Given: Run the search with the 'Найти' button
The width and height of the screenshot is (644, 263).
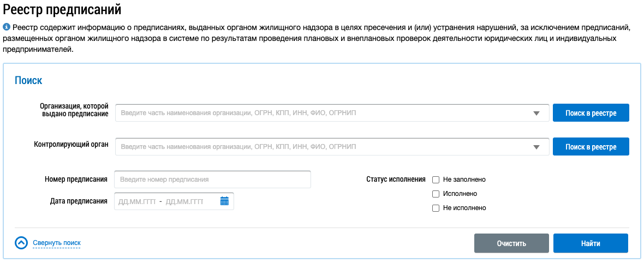Looking at the screenshot, I should [591, 243].
